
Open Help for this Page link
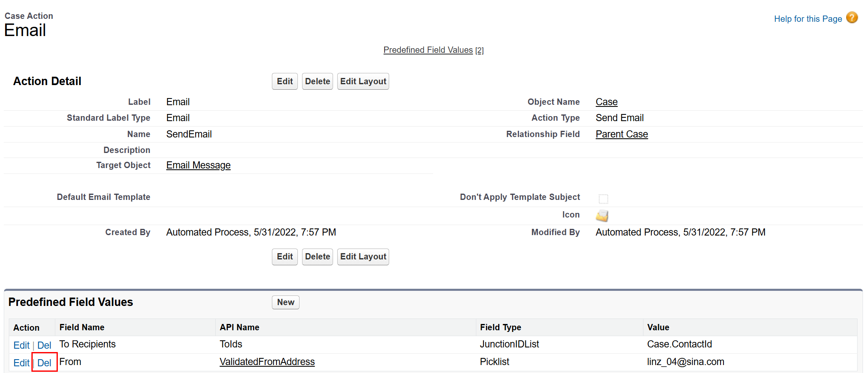click(808, 19)
